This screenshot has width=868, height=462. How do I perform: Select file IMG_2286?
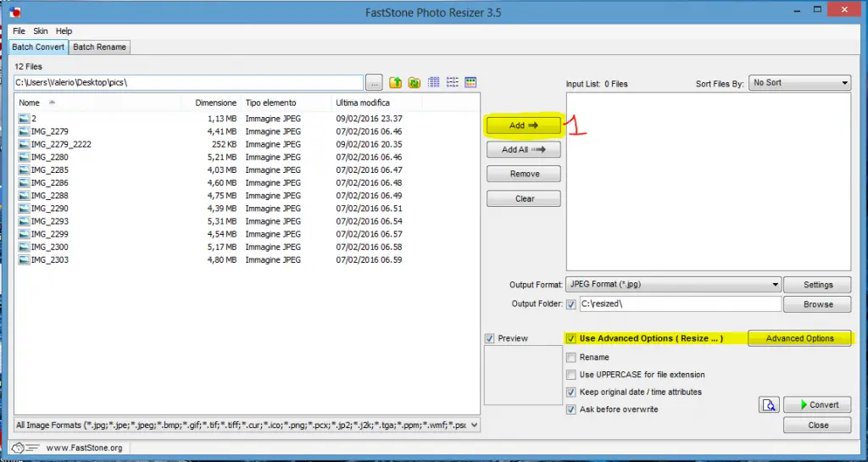50,182
